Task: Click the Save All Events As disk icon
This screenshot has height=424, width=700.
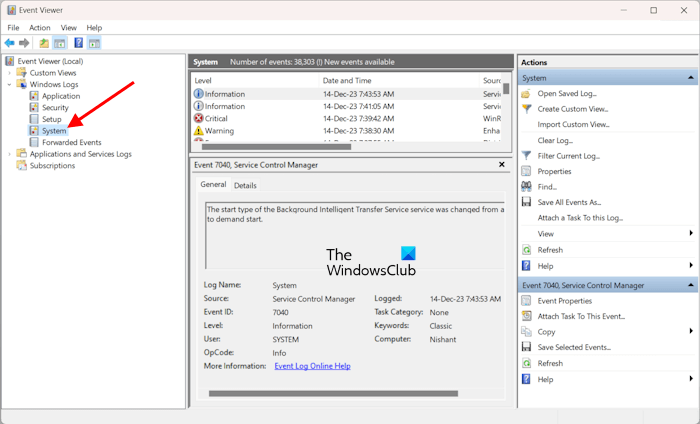Action: [x=526, y=202]
